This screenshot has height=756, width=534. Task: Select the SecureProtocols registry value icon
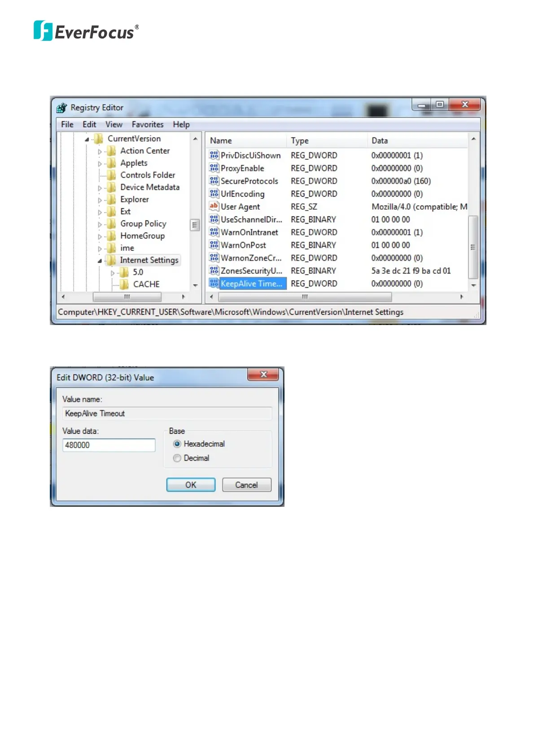tap(214, 181)
